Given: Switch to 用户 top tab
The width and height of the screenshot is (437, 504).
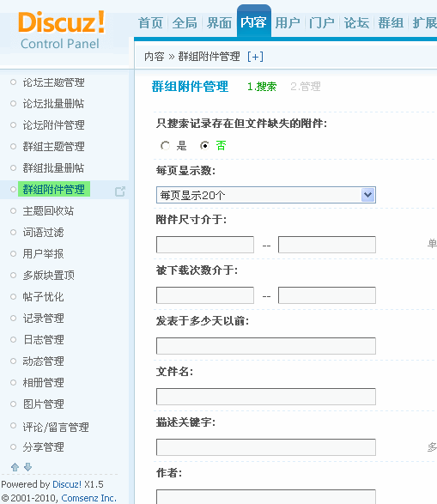Looking at the screenshot, I should (288, 23).
